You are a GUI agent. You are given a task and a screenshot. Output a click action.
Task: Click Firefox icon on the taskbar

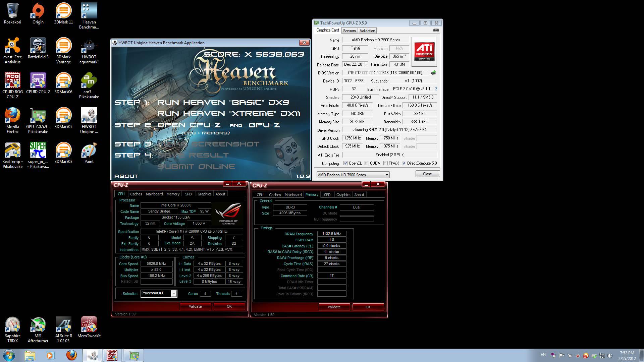(71, 355)
